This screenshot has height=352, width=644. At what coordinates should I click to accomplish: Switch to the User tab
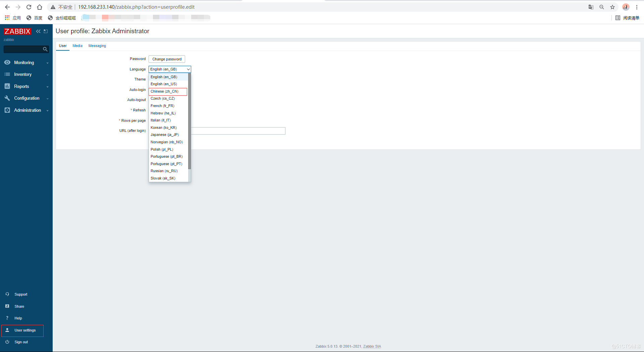point(63,46)
